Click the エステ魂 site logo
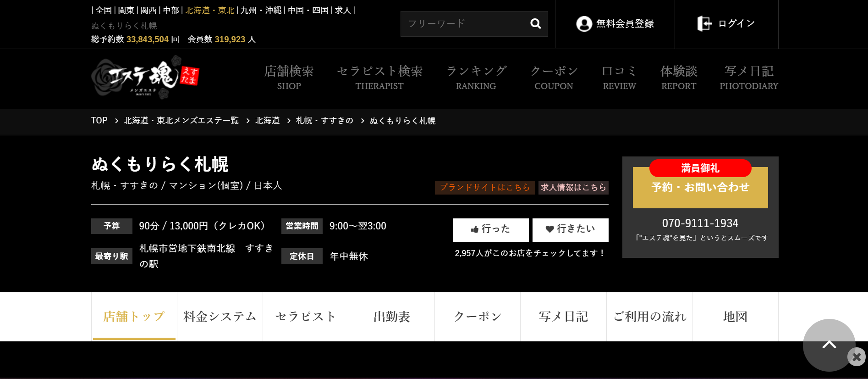The image size is (868, 379). pyautogui.click(x=145, y=77)
